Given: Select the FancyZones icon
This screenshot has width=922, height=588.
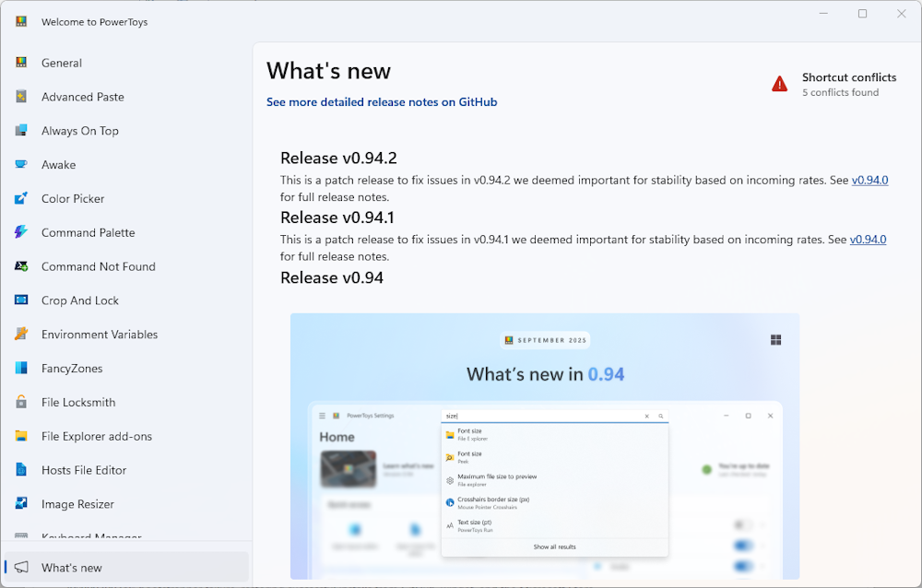Looking at the screenshot, I should [x=21, y=368].
